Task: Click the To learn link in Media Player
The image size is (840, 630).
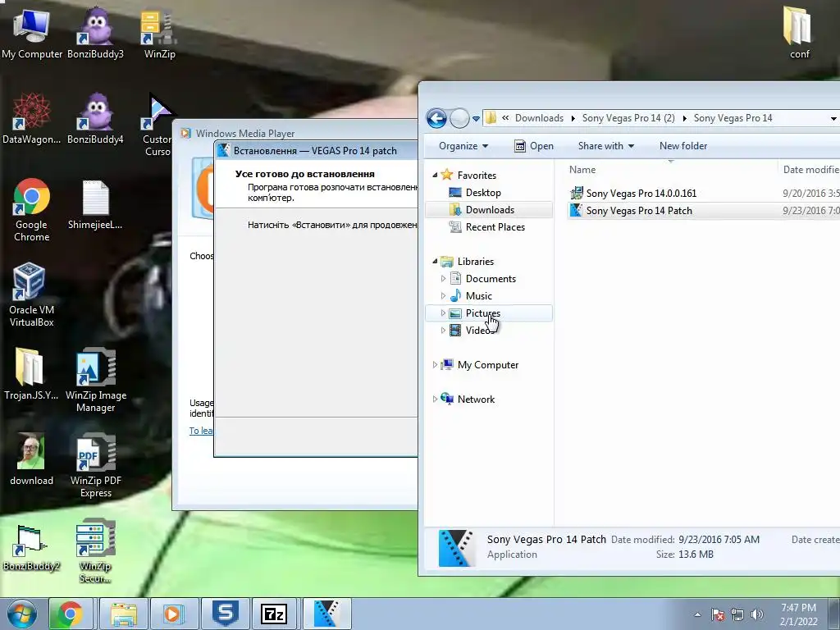Action: (201, 431)
